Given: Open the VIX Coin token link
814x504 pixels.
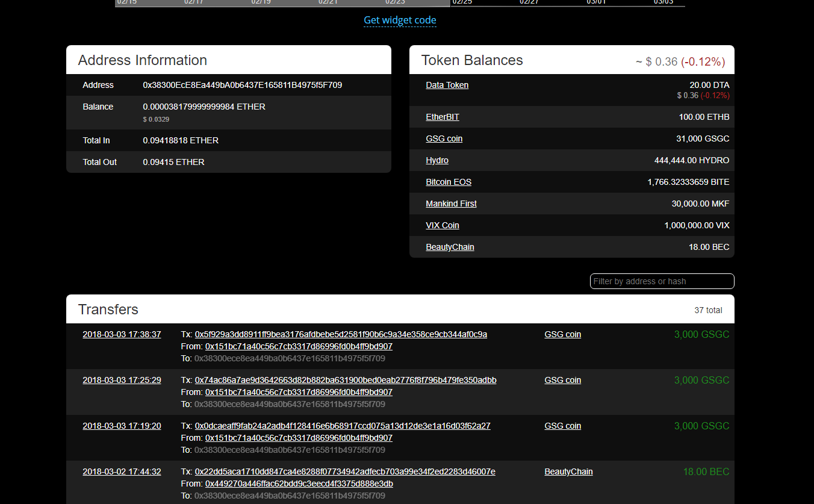Looking at the screenshot, I should (442, 226).
